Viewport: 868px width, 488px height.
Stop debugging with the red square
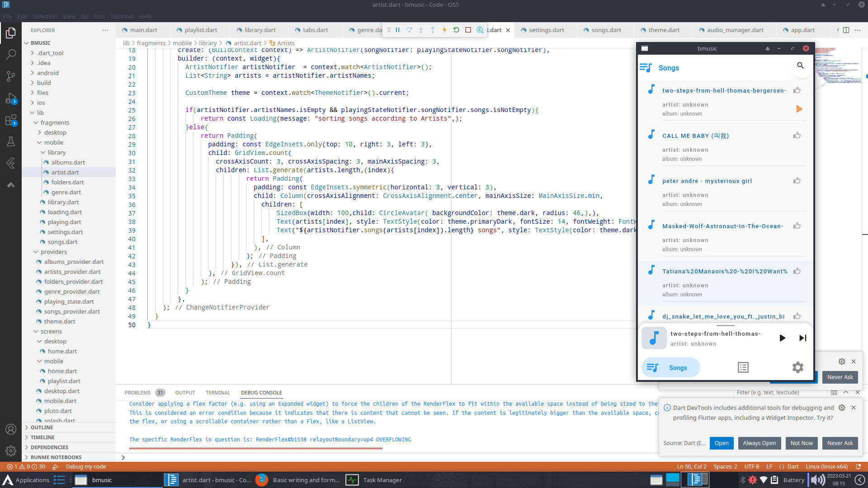click(468, 30)
